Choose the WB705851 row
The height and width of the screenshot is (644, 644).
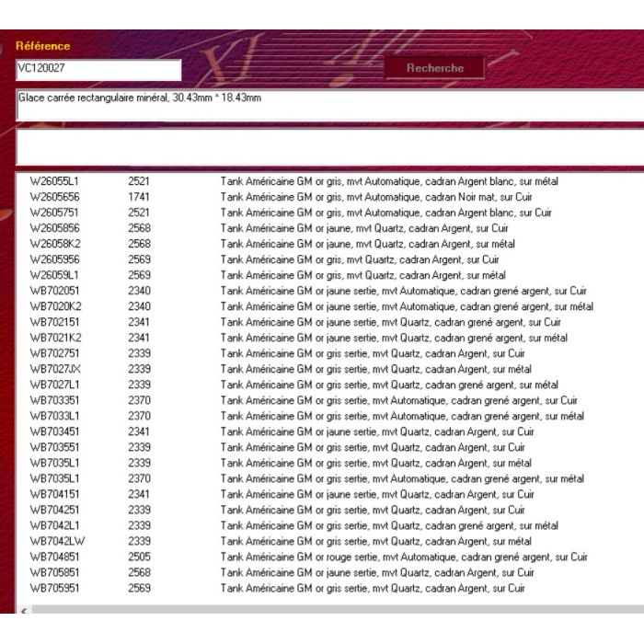[x=55, y=572]
